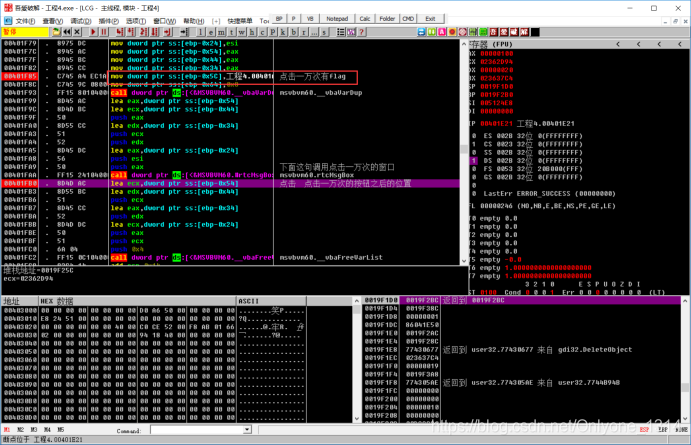This screenshot has width=691, height=445.
Task: Click down arrow of stack pane scrollbar
Action: pos(685,419)
